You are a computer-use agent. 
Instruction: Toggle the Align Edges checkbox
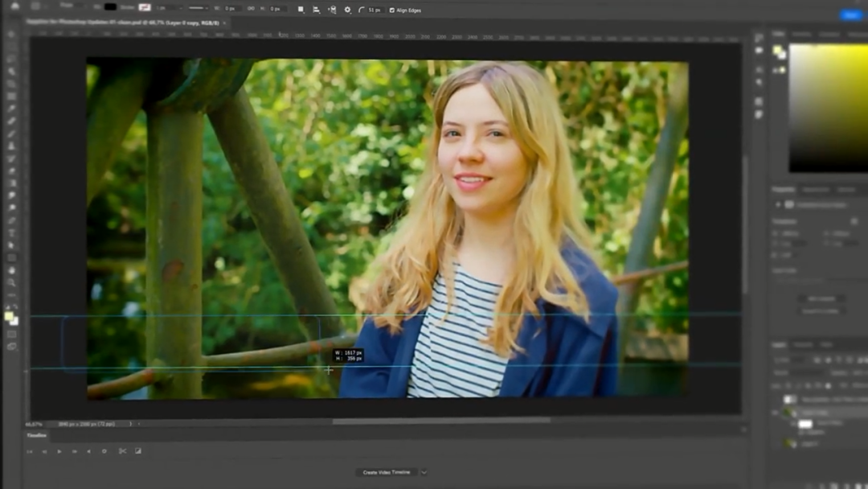coord(392,10)
